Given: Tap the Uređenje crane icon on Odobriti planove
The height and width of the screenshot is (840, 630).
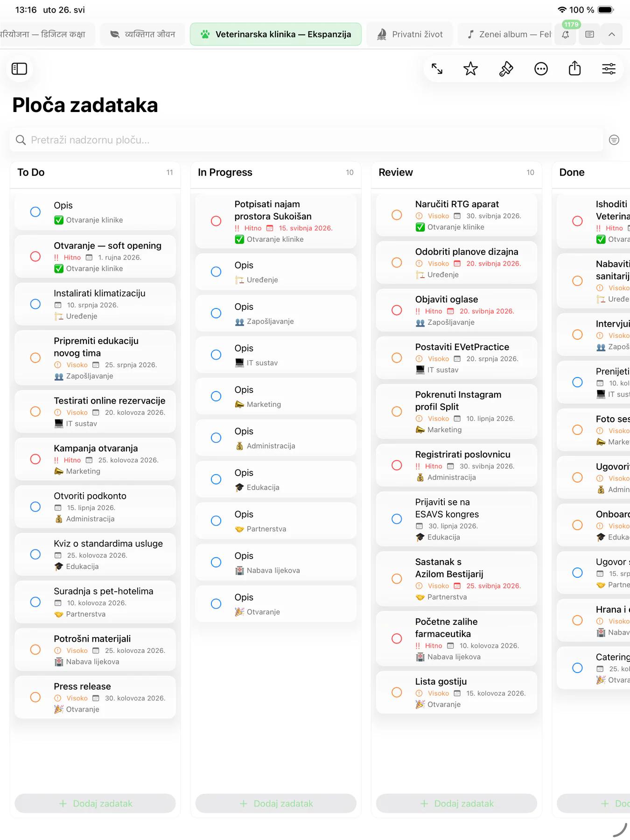Looking at the screenshot, I should [420, 275].
